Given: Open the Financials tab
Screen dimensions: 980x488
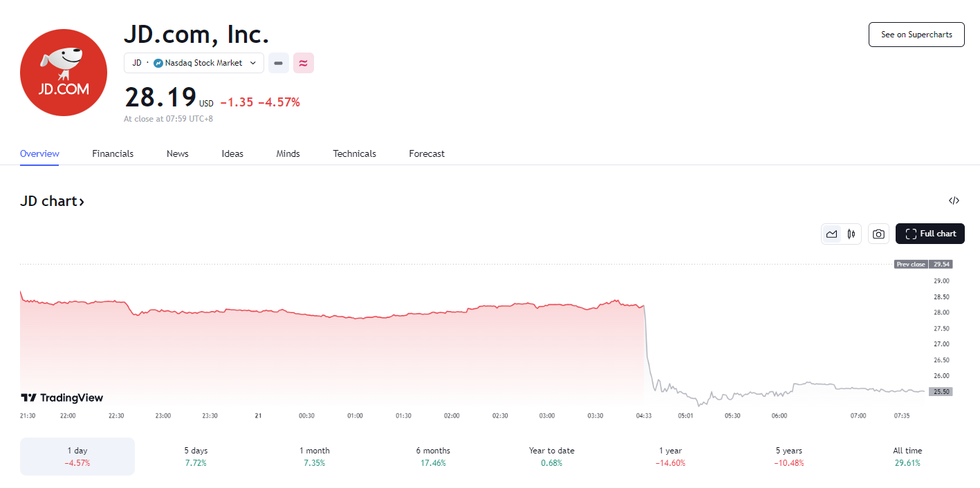Looking at the screenshot, I should [x=113, y=153].
